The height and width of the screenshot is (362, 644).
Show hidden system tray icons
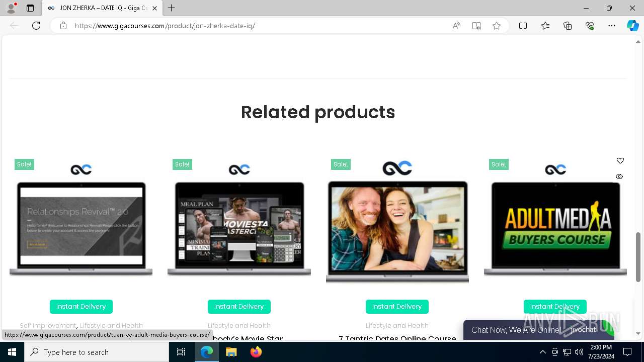542,352
